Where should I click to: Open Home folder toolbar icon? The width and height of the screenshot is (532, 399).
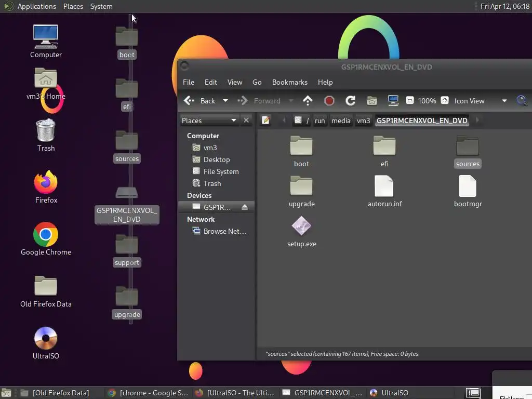click(372, 101)
